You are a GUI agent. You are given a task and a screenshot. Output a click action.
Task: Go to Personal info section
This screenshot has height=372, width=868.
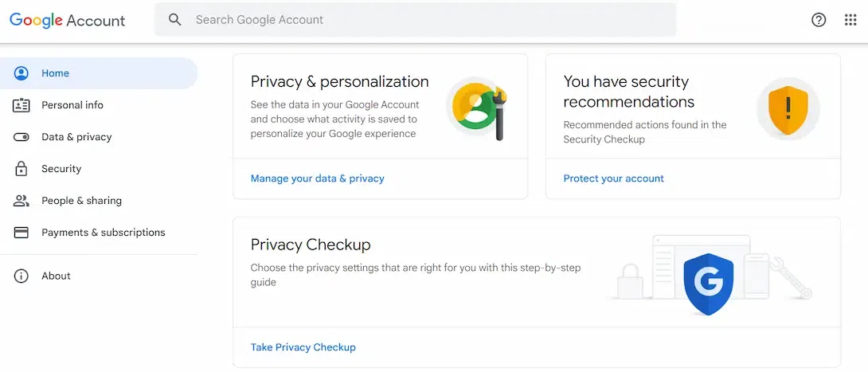(x=72, y=105)
